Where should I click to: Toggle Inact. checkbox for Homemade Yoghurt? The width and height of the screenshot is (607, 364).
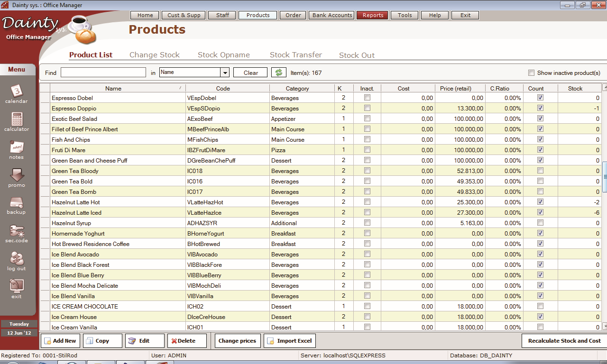[367, 233]
